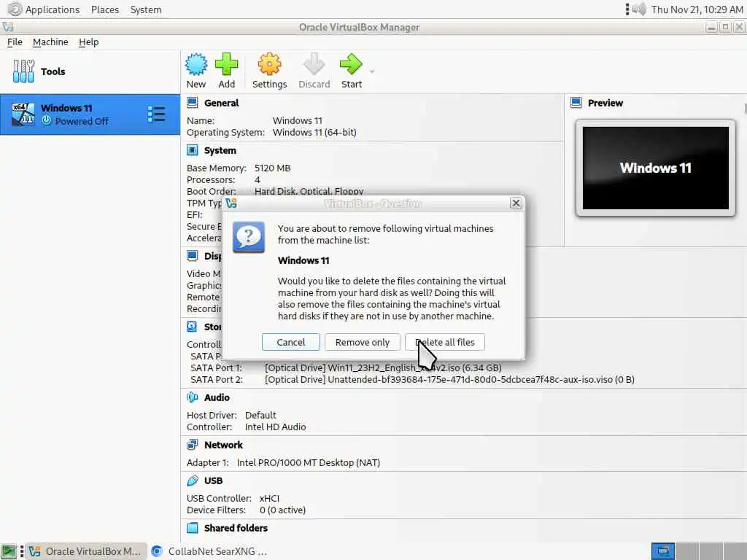The image size is (747, 560).
Task: Open the Places menu in top panel
Action: [105, 9]
